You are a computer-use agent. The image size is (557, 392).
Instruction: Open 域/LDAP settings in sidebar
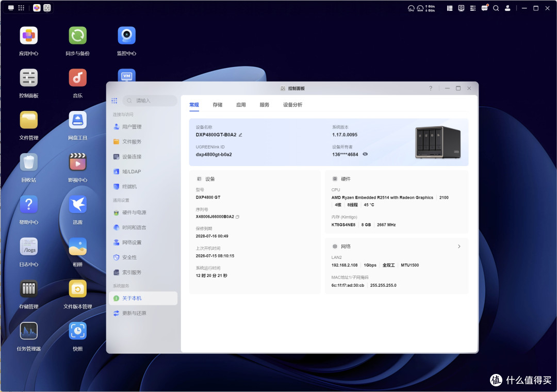(143, 172)
